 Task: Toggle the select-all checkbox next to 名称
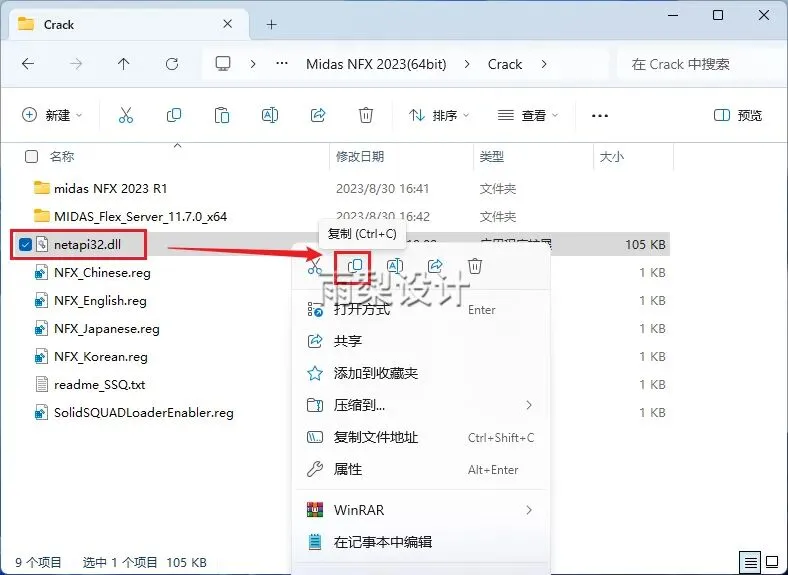pos(31,157)
